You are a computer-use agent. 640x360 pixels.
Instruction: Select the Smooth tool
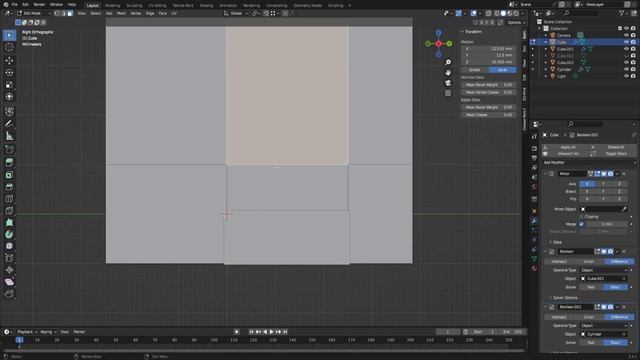pyautogui.click(x=9, y=246)
